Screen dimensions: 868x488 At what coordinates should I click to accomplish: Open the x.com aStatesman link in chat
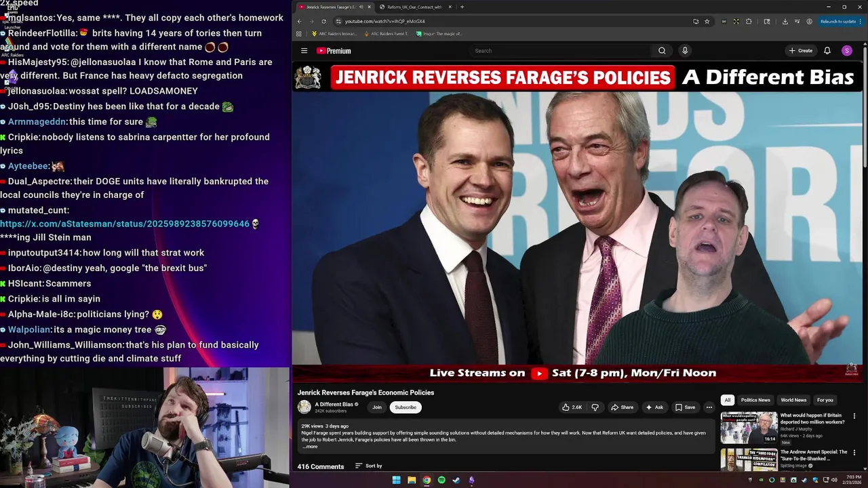point(125,224)
